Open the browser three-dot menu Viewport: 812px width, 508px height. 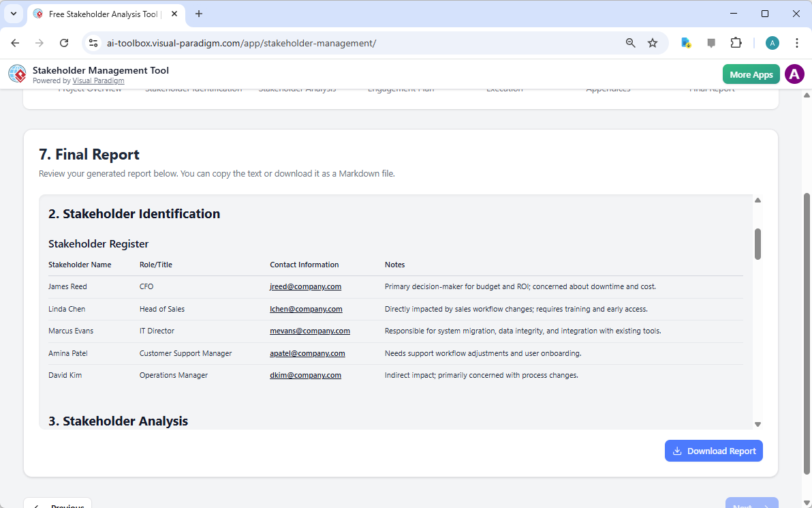(797, 42)
